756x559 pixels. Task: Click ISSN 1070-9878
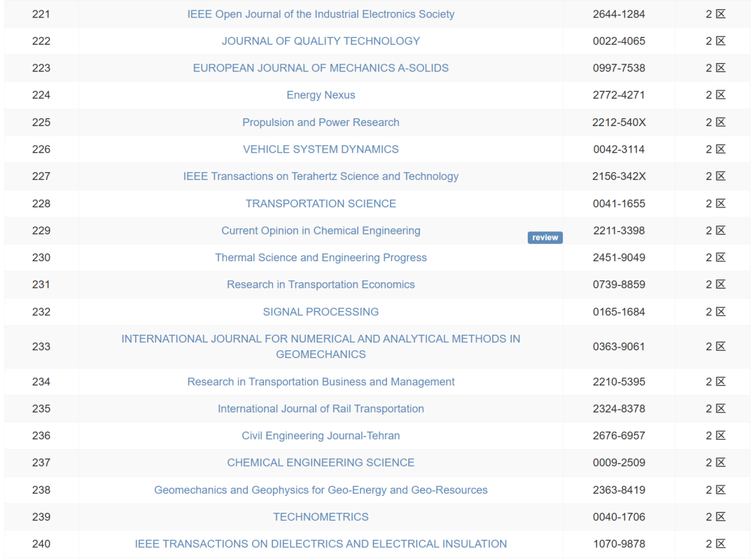click(619, 544)
